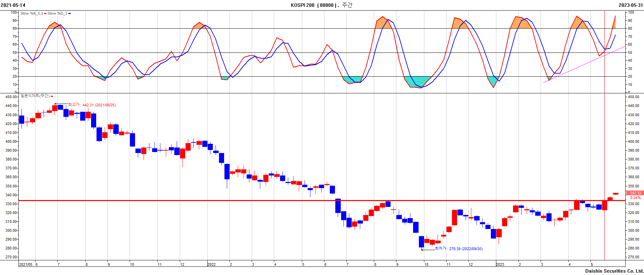Image resolution: width=644 pixels, height=275 pixels.
Task: Click the 2023 year marker on time axis
Action: (x=500, y=264)
